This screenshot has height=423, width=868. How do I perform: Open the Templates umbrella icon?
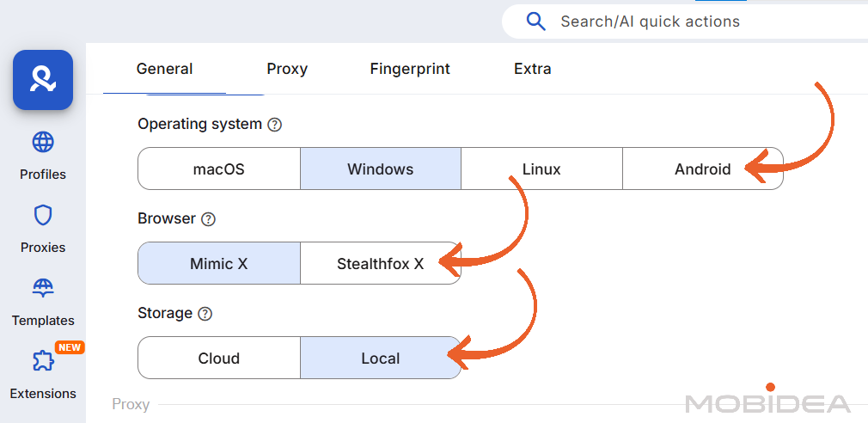tap(43, 289)
